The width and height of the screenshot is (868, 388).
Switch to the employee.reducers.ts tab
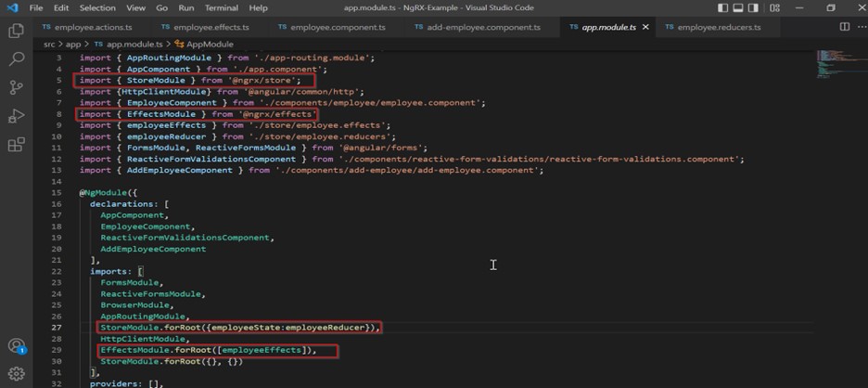coord(719,27)
